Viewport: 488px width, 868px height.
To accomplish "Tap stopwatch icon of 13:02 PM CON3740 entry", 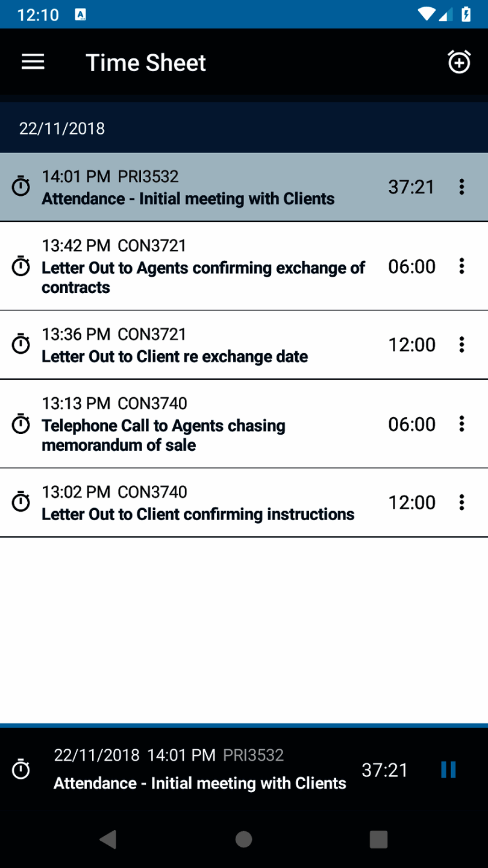I will [21, 502].
